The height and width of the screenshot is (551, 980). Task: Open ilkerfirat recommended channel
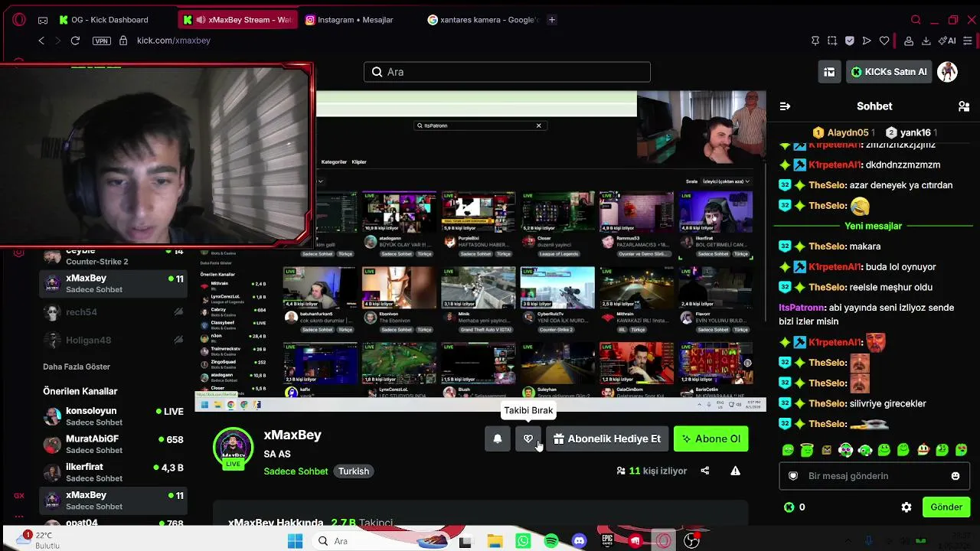click(x=113, y=472)
